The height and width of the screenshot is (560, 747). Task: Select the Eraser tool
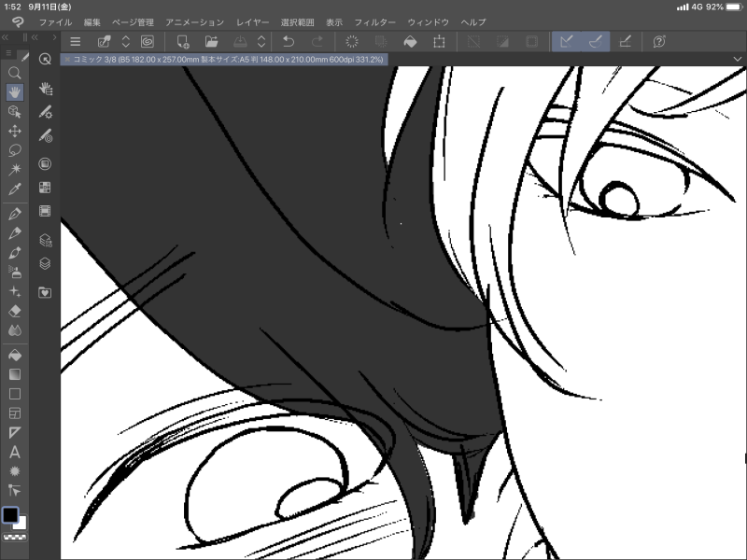point(15,311)
